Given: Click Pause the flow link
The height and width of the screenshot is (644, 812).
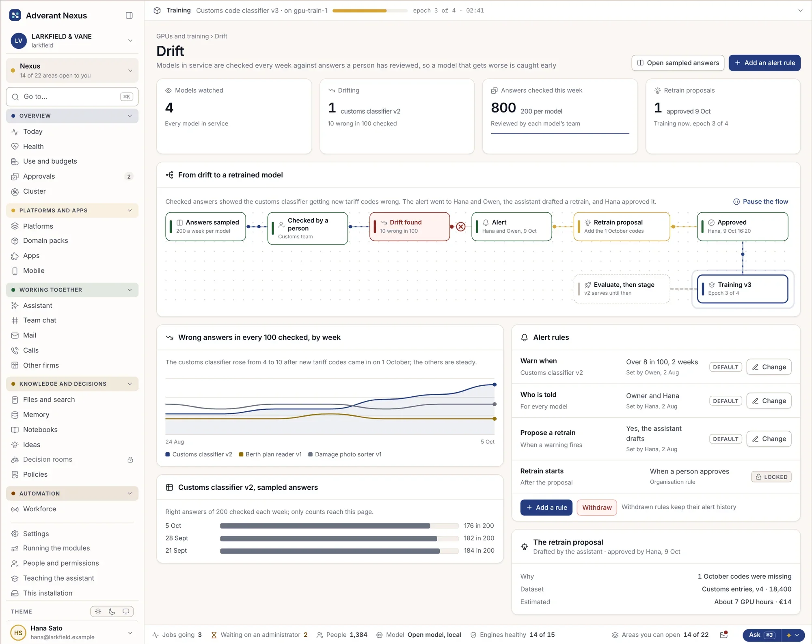Looking at the screenshot, I should pos(760,202).
